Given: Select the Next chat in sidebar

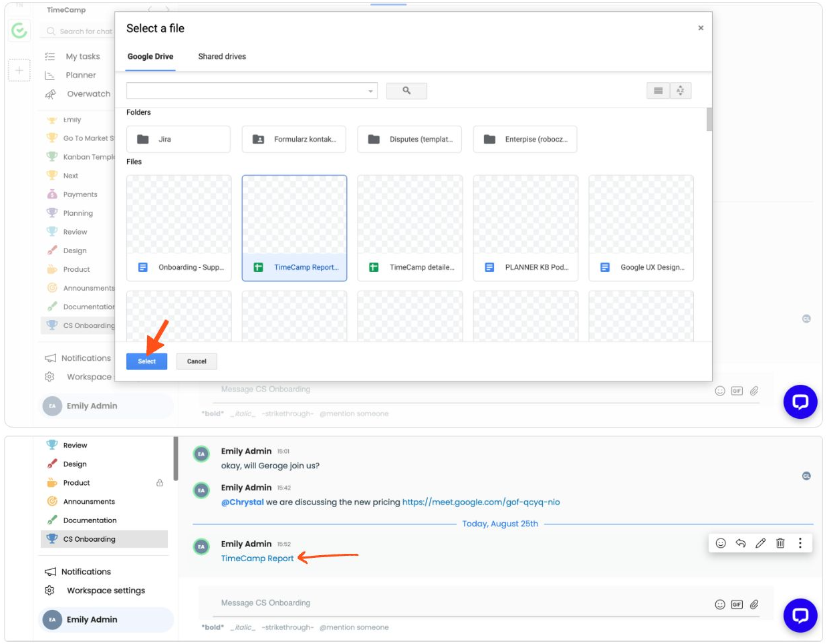Looking at the screenshot, I should 70,176.
